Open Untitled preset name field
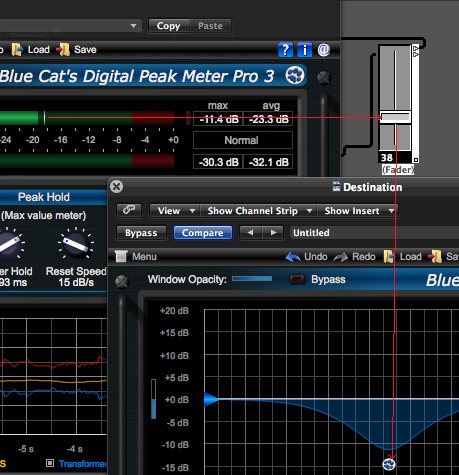The height and width of the screenshot is (475, 459). [x=374, y=233]
